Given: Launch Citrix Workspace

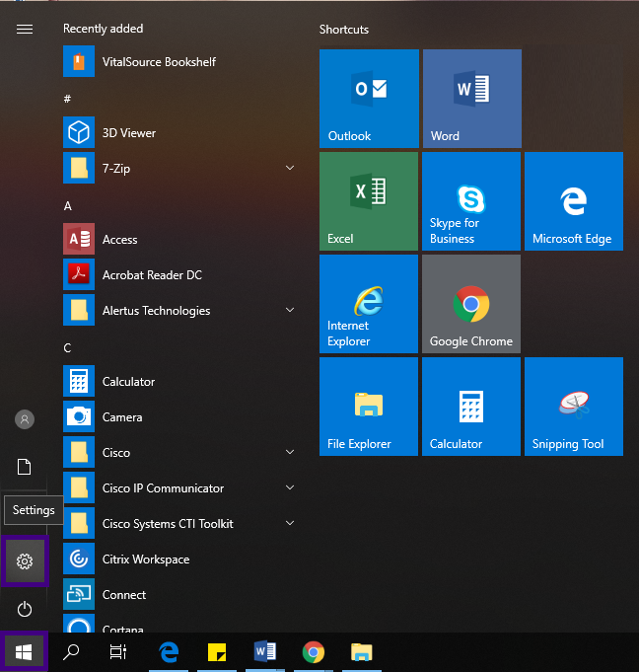Looking at the screenshot, I should point(179,560).
